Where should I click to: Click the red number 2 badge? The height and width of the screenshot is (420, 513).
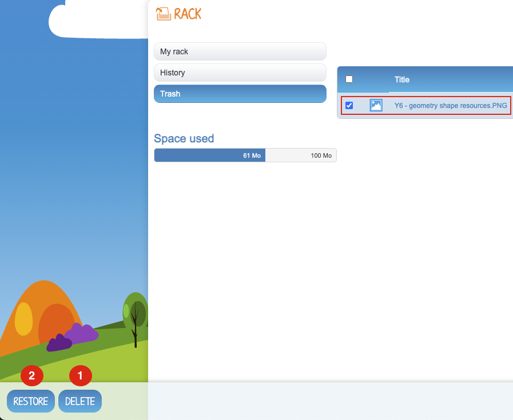[x=32, y=375]
